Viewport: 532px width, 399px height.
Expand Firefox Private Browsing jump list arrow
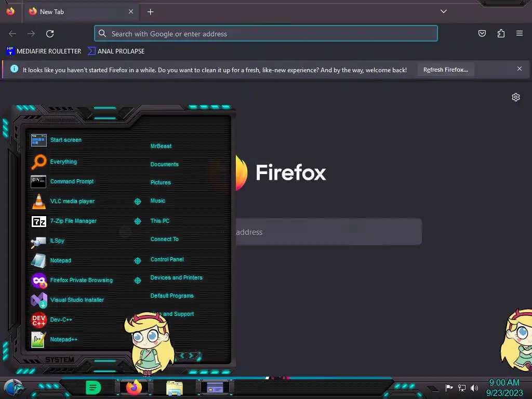point(137,280)
